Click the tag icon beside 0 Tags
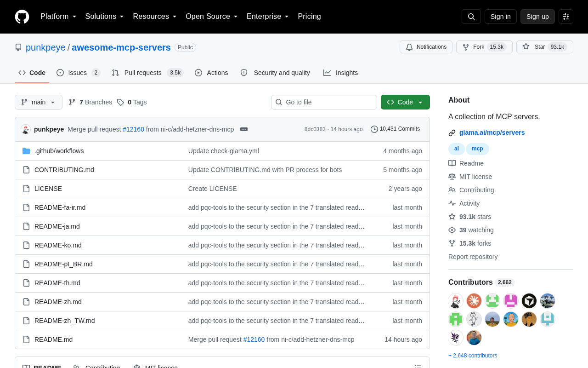The height and width of the screenshot is (368, 588). click(120, 102)
